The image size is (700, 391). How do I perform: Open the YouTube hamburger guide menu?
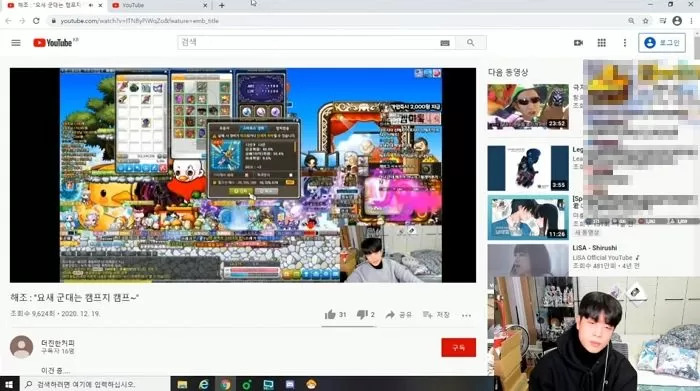click(16, 43)
